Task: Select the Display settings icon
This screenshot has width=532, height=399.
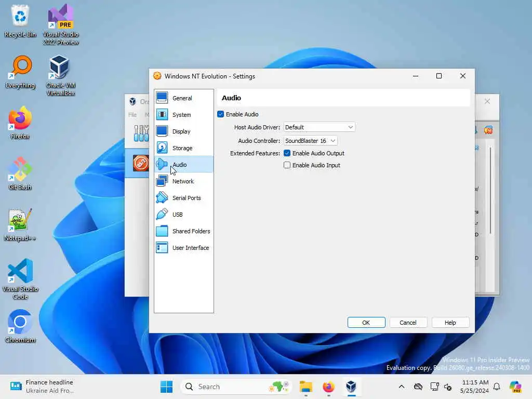Action: tap(162, 131)
